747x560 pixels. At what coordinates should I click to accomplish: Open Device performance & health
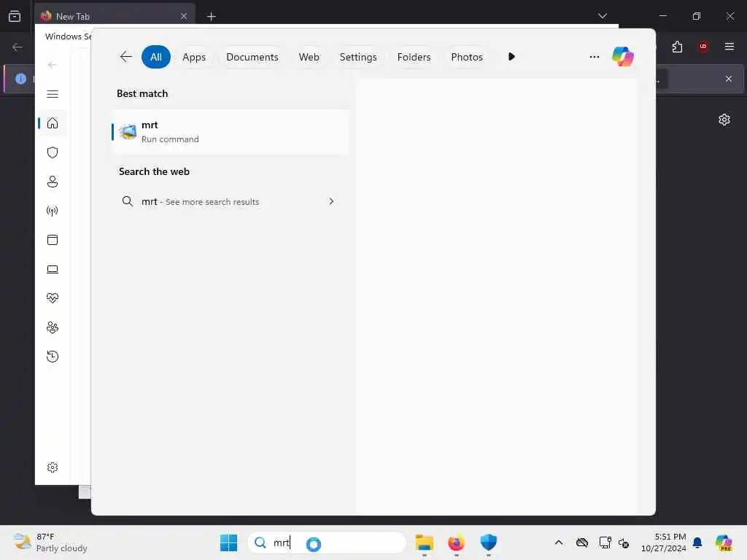coord(53,298)
